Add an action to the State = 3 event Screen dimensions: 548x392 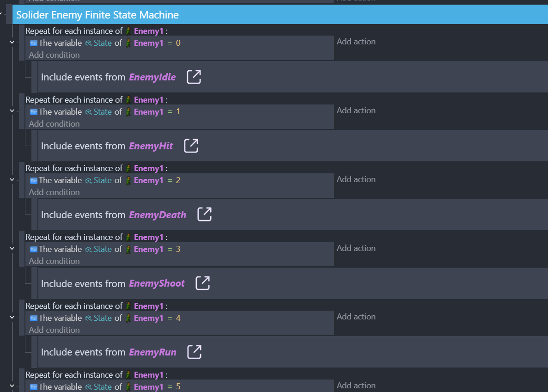[x=356, y=248]
